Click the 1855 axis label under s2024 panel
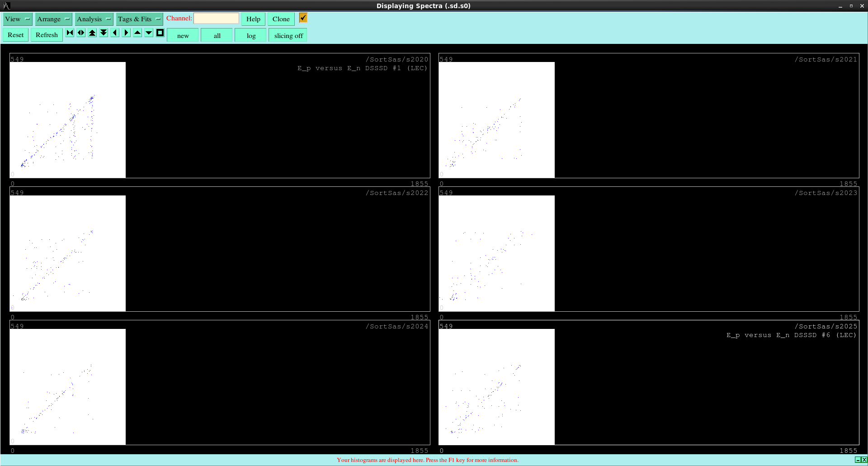The width and height of the screenshot is (868, 466). click(x=420, y=451)
